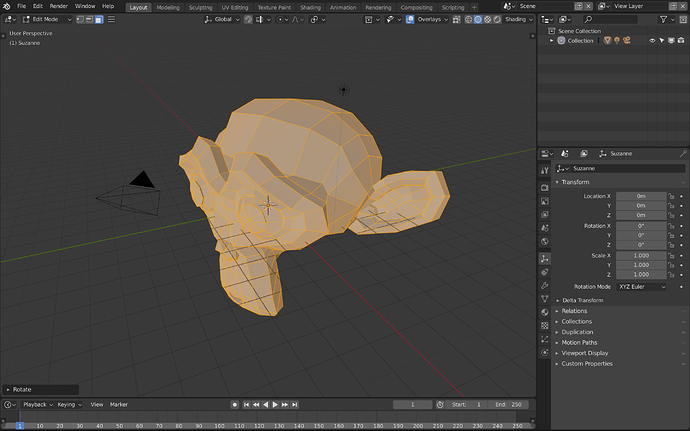The width and height of the screenshot is (690, 431).
Task: Toggle Collection viewport monitor icon
Action: point(672,41)
